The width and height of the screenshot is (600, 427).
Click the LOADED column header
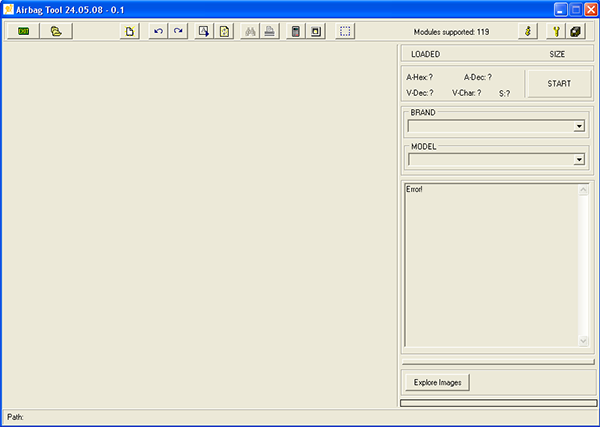[426, 54]
